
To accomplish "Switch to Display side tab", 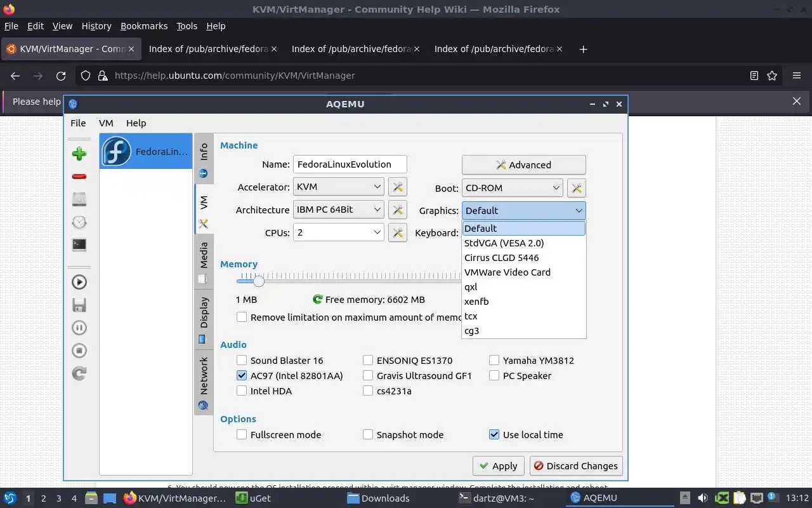I will pyautogui.click(x=204, y=318).
